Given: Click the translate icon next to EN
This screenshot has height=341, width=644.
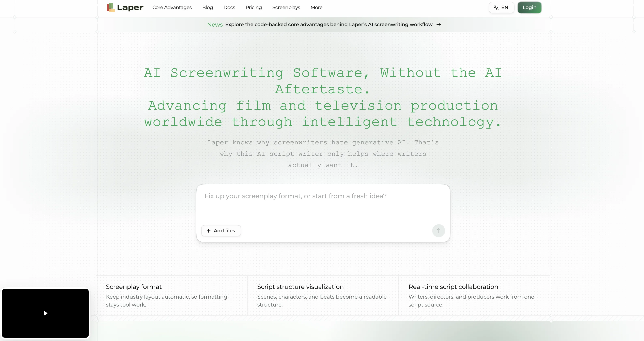Looking at the screenshot, I should pos(496,8).
